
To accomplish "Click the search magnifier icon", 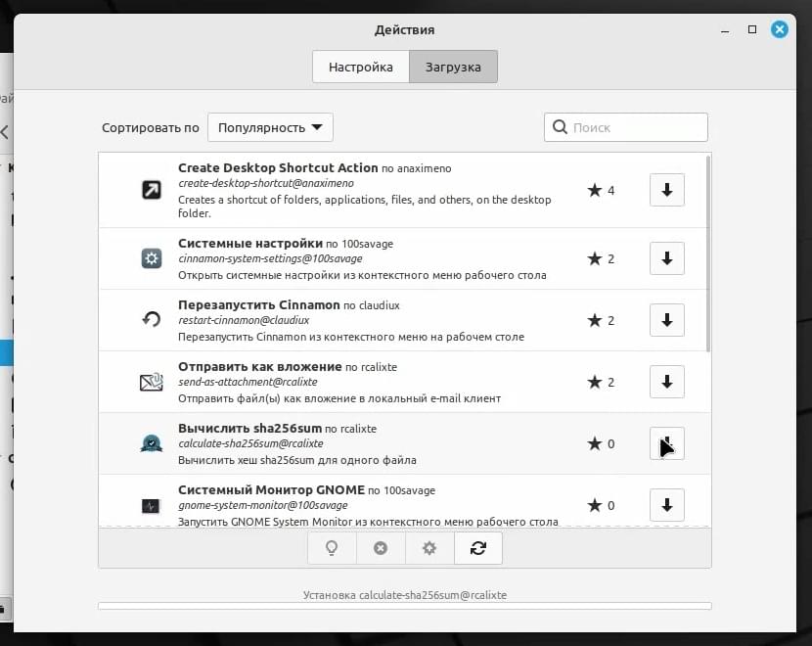I will coord(560,127).
